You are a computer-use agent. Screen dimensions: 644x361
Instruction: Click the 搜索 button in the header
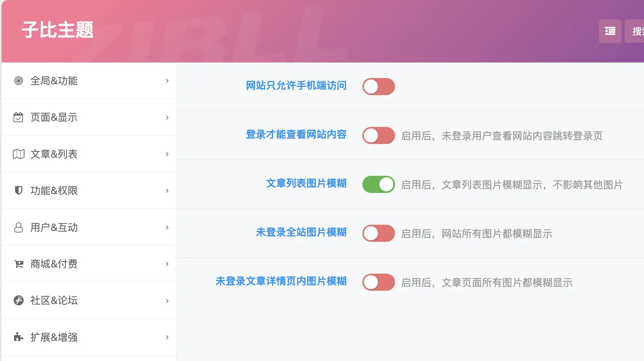pyautogui.click(x=635, y=31)
